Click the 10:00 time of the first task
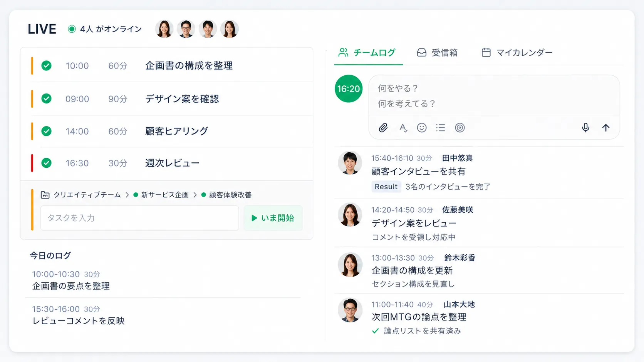The height and width of the screenshot is (362, 644). tap(77, 66)
